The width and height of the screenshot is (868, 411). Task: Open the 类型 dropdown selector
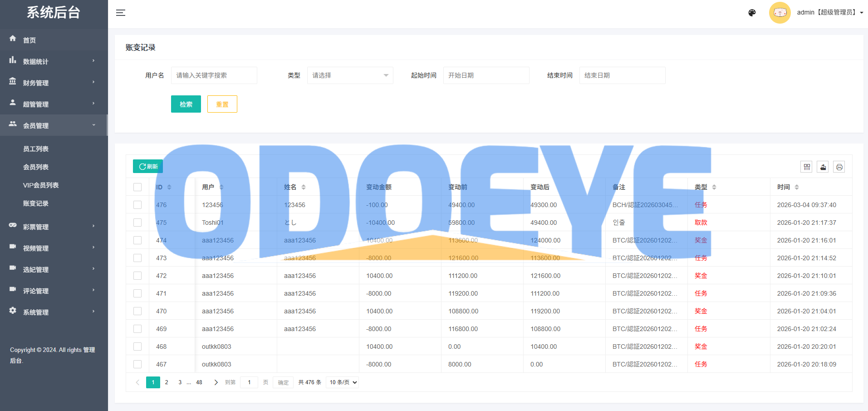(350, 75)
